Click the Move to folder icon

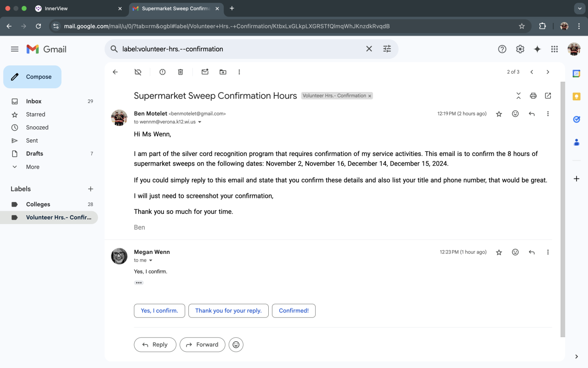tap(223, 72)
